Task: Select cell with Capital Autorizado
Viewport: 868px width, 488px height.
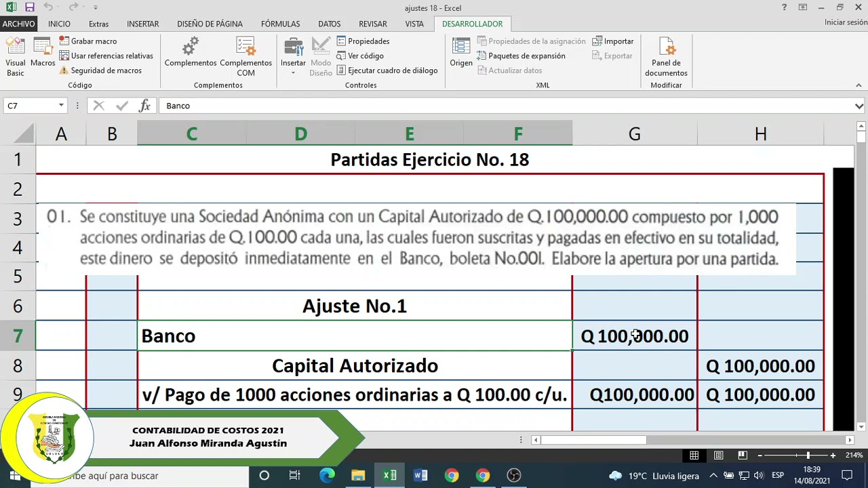Action: 355,366
